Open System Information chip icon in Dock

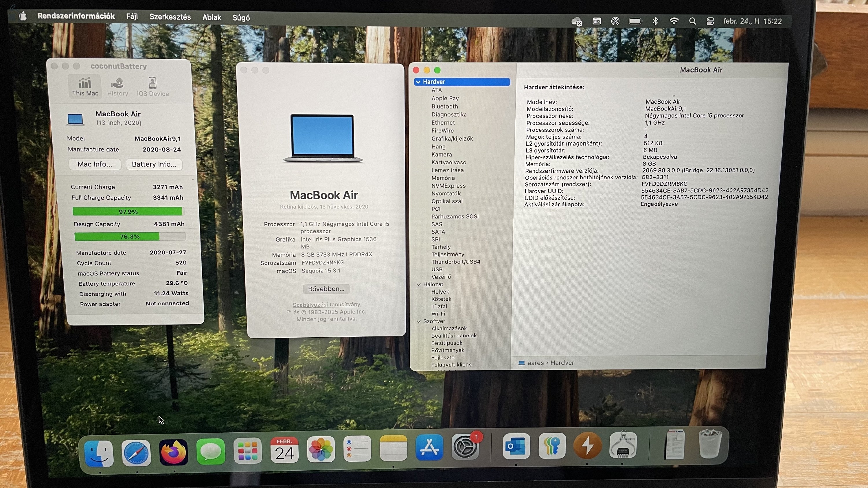pyautogui.click(x=623, y=445)
